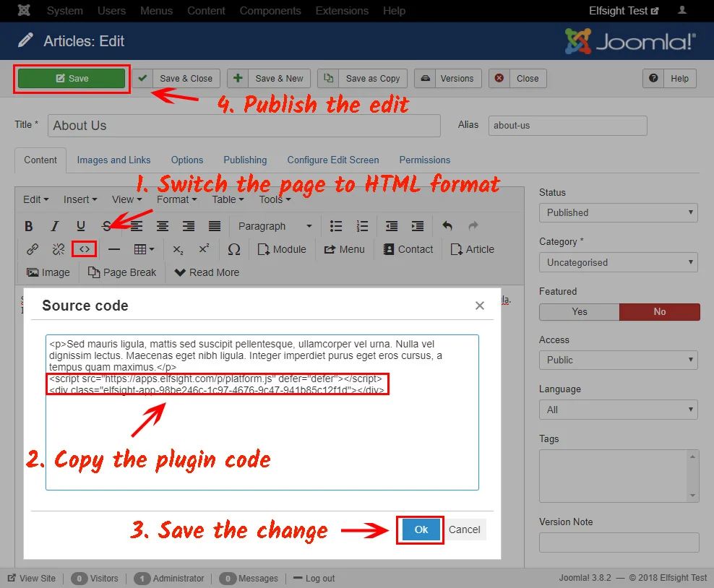Align text to the right
This screenshot has width=714, height=588.
tap(189, 225)
